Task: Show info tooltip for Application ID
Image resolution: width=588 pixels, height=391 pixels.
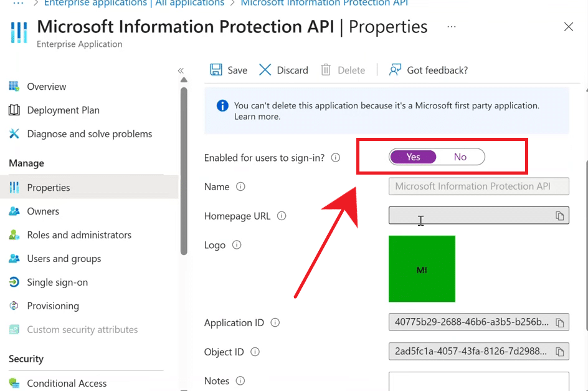Action: (275, 322)
